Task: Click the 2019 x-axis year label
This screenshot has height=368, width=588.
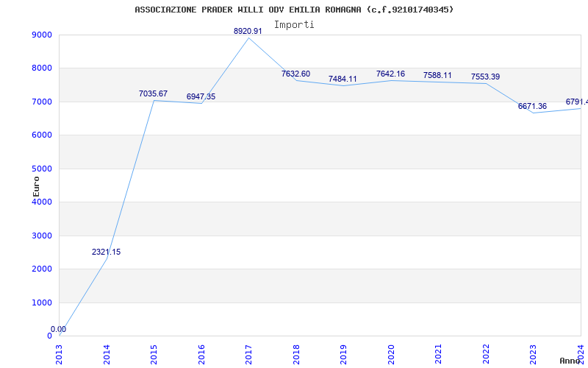Action: pos(343,354)
